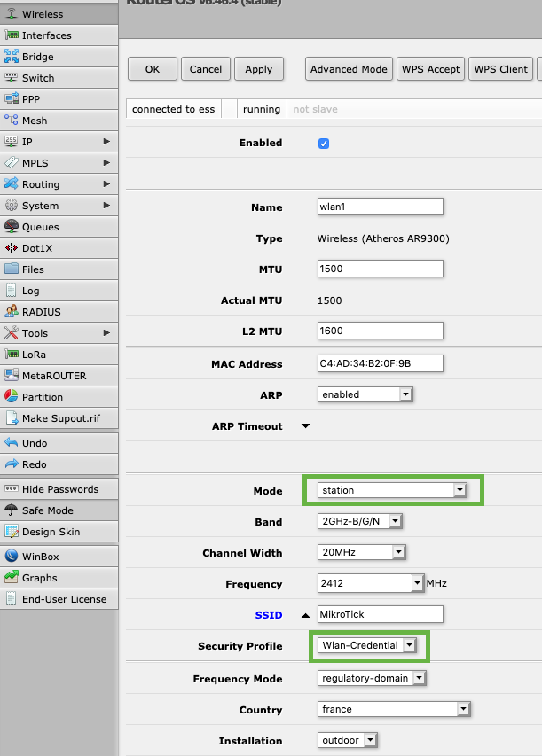542x756 pixels.
Task: Open the Log page icon
Action: click(12, 291)
